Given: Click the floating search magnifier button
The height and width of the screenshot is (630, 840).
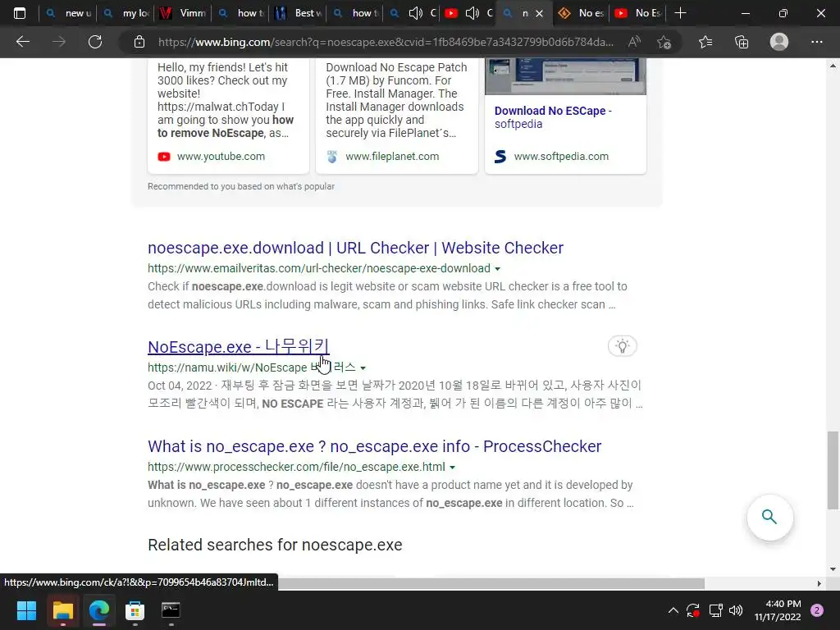Looking at the screenshot, I should (x=769, y=517).
